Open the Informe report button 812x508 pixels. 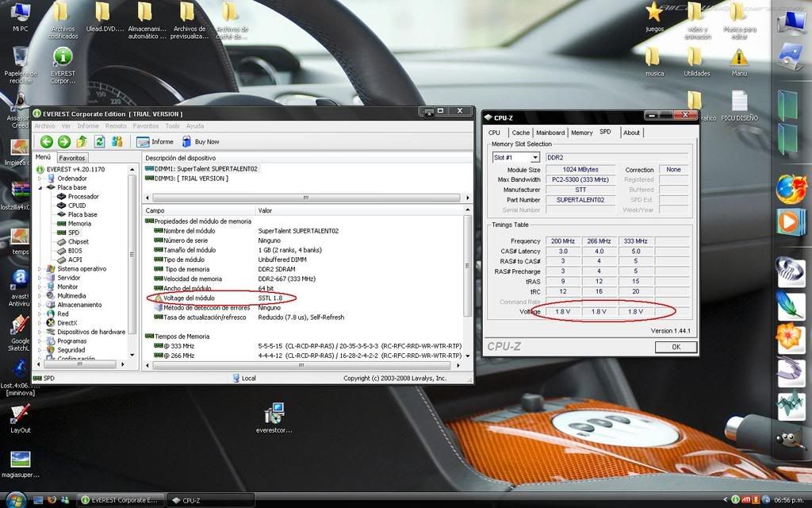pos(155,141)
